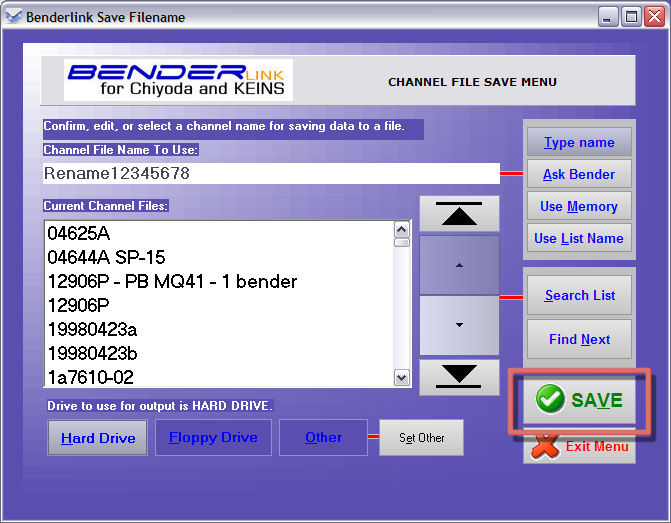Click the red X Exit Menu button
Screen dimensions: 671x523
(x=579, y=446)
